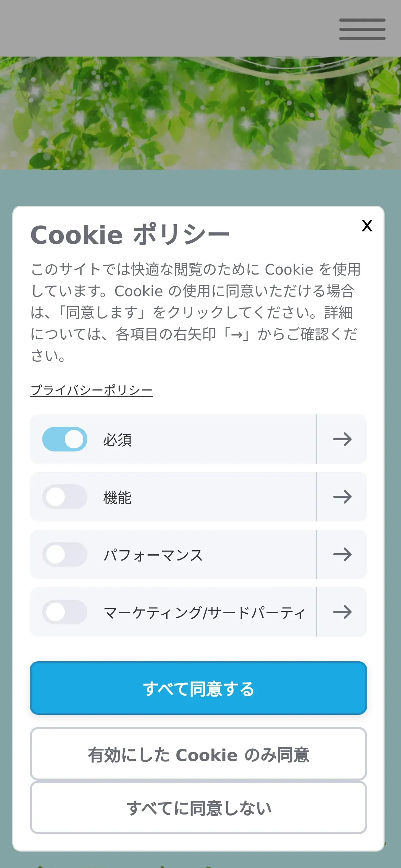
Task: Open the プライバシーポリシー link
Action: 92,390
